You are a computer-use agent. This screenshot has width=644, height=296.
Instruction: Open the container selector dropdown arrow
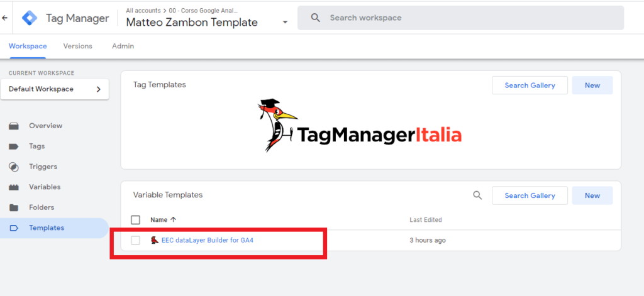tap(285, 22)
